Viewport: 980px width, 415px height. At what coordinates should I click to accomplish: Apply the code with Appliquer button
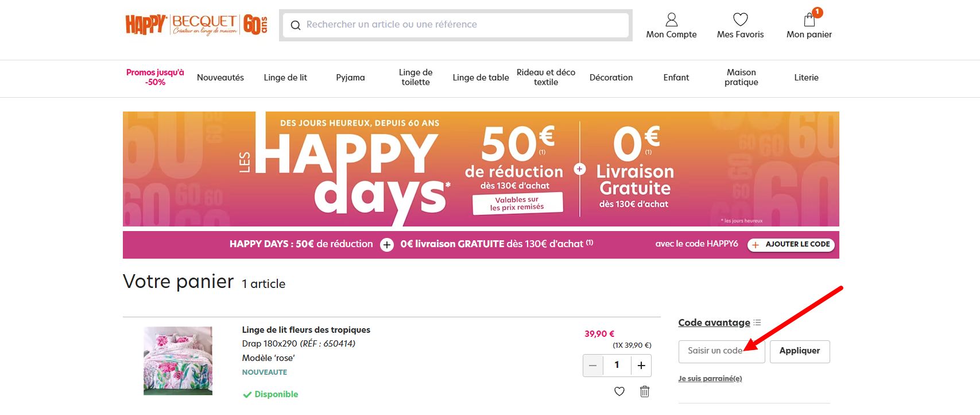click(800, 351)
